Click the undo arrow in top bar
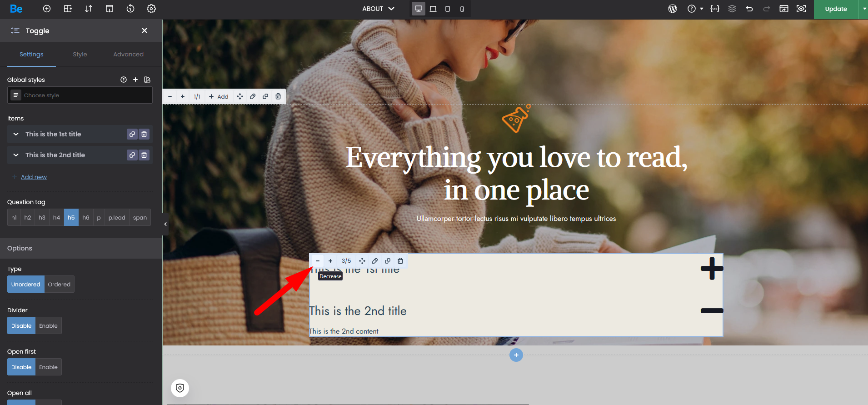The image size is (868, 405). coord(749,9)
